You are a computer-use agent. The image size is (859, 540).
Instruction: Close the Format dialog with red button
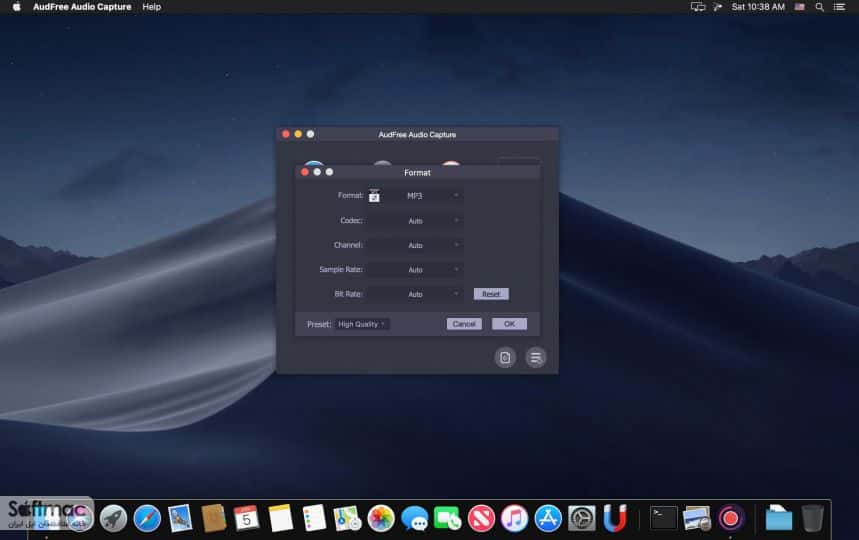click(305, 172)
